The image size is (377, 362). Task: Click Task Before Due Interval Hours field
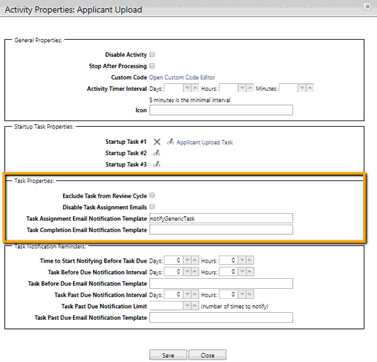click(229, 272)
